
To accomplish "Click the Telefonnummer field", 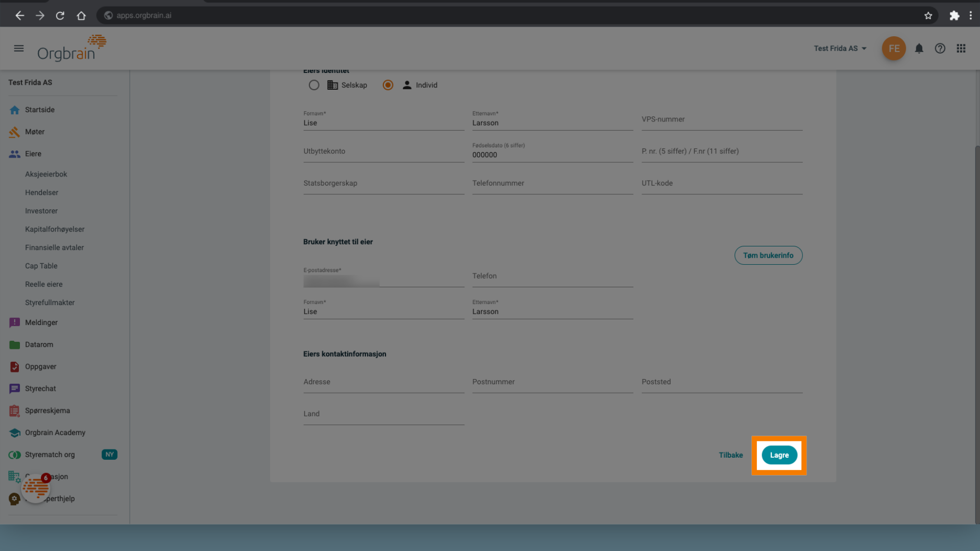I will coord(552,184).
